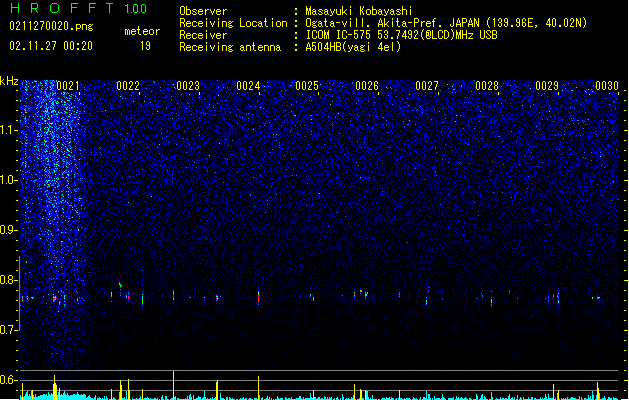
Task: Select the 0.7 frequency axis label
Action: pyautogui.click(x=9, y=330)
